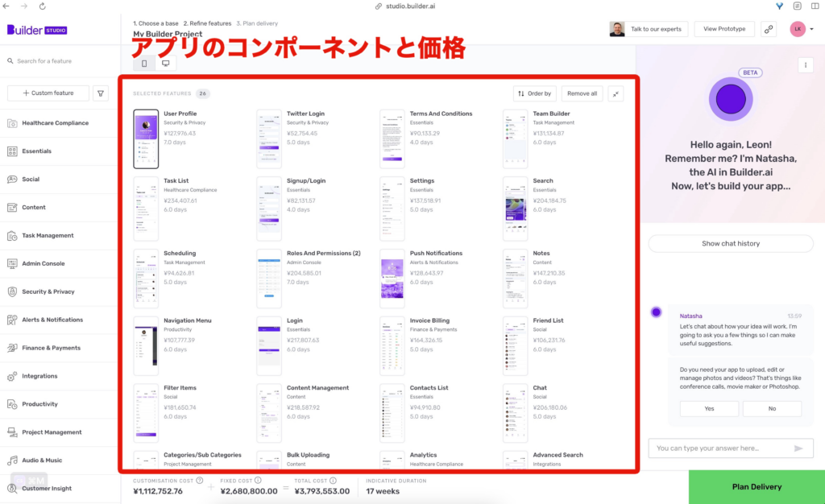Add a Custom feature
Image resolution: width=825 pixels, height=504 pixels.
(48, 93)
